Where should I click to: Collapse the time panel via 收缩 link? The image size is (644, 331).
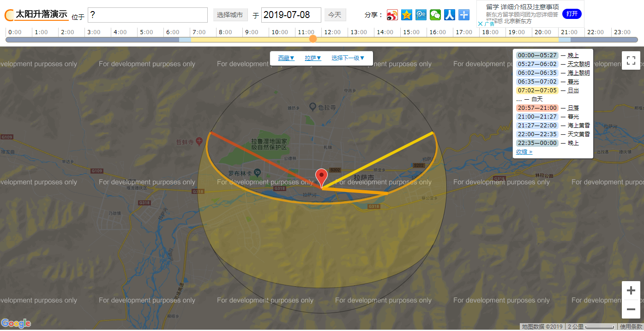click(524, 152)
